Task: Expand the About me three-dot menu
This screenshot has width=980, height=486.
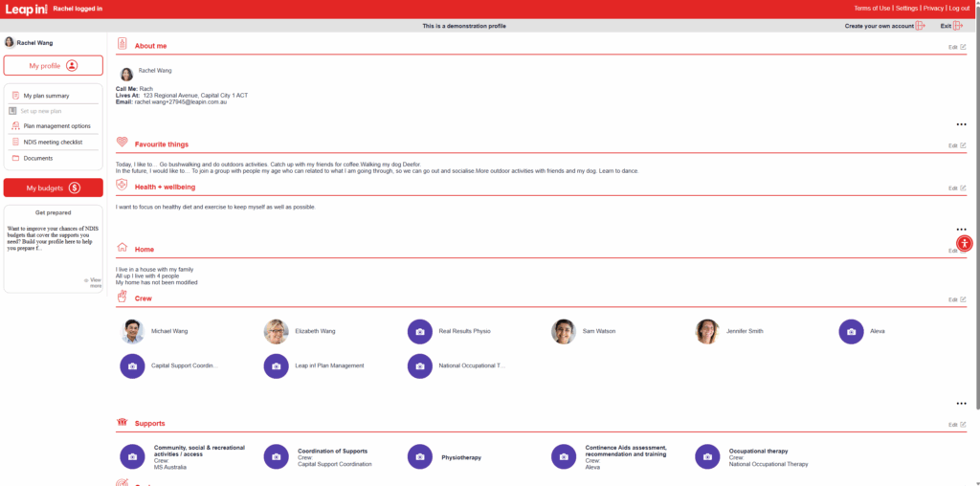Action: (961, 124)
